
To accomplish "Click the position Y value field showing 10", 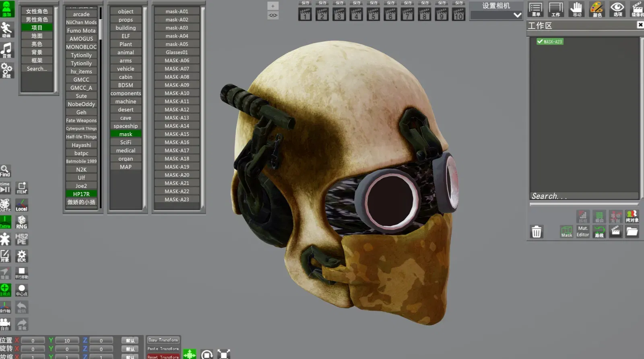I will coord(67,341).
